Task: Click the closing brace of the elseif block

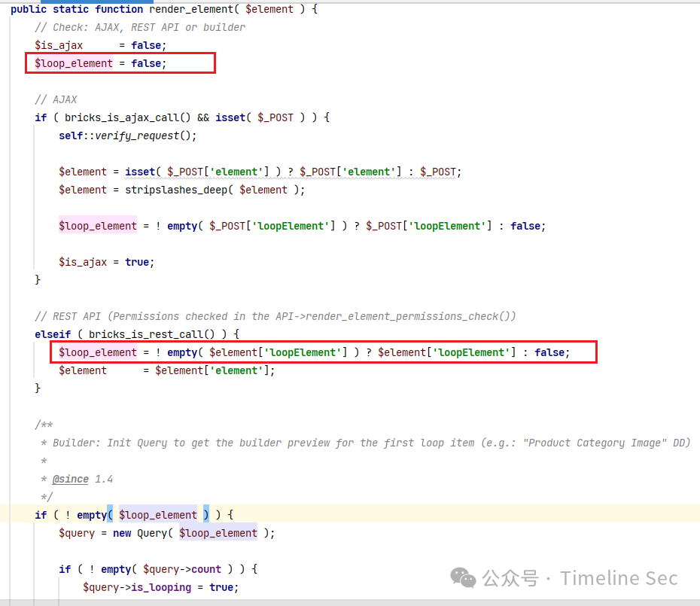Action: 38,388
